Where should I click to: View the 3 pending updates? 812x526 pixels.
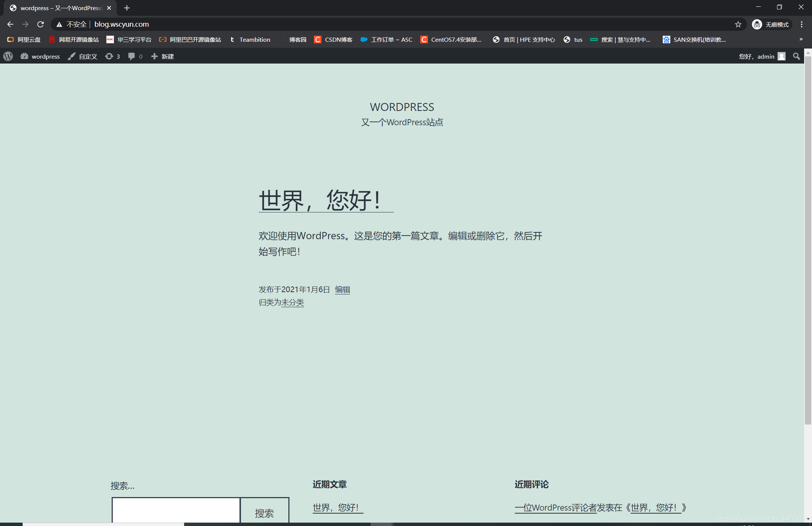pos(112,56)
